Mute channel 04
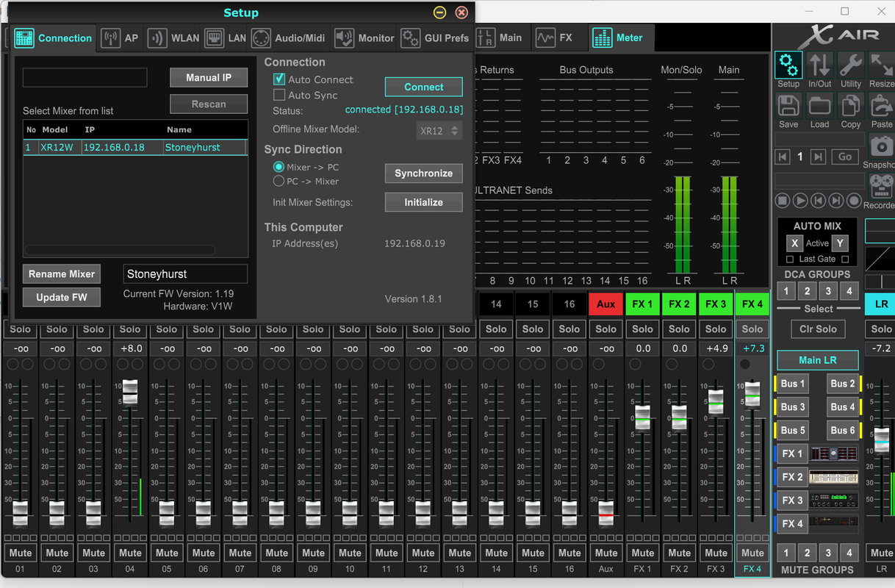 tap(130, 553)
